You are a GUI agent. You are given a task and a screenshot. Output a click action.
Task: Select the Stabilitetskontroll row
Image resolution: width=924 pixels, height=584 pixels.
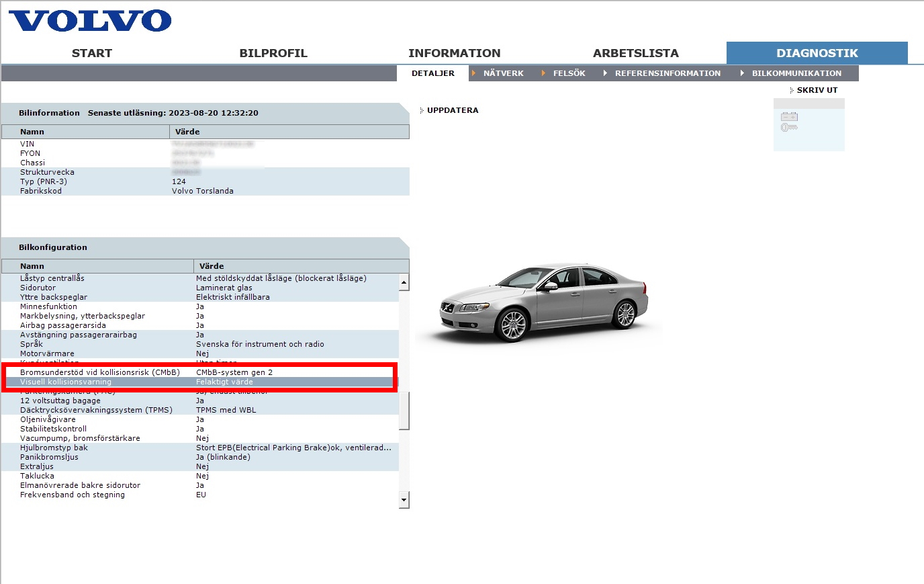[200, 429]
